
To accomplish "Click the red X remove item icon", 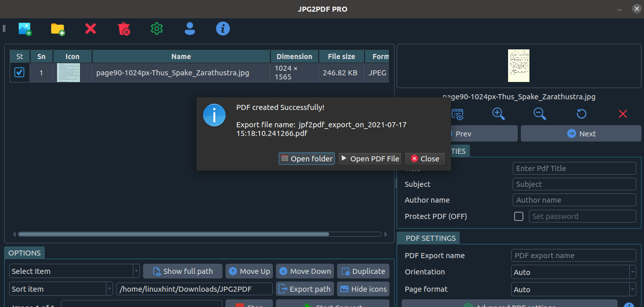I will [91, 29].
